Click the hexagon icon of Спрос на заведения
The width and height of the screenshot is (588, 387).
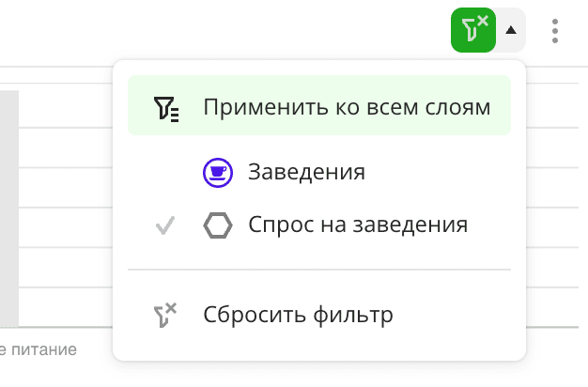(x=217, y=225)
